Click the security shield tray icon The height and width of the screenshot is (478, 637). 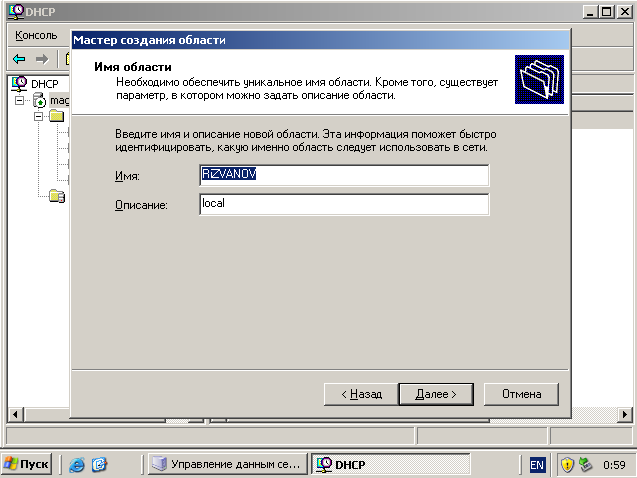(x=567, y=465)
